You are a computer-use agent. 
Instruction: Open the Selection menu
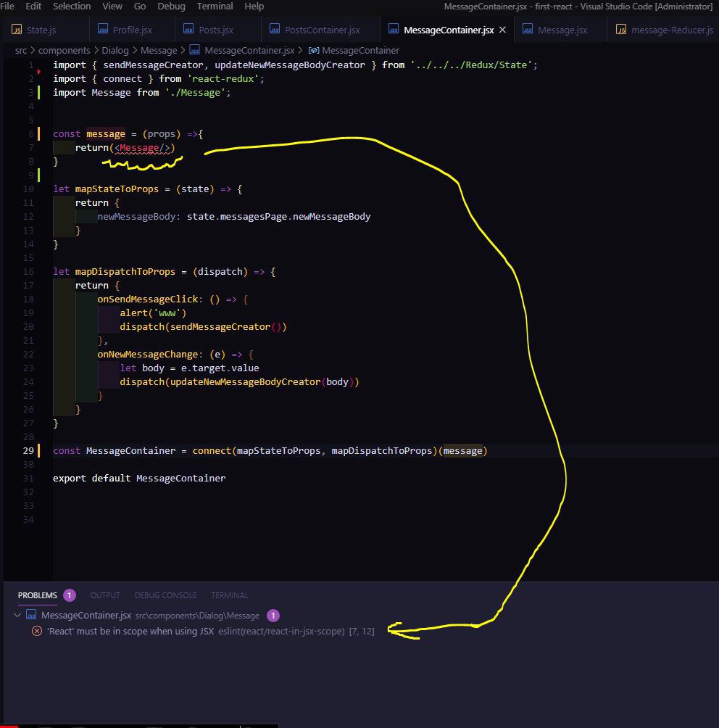[72, 6]
